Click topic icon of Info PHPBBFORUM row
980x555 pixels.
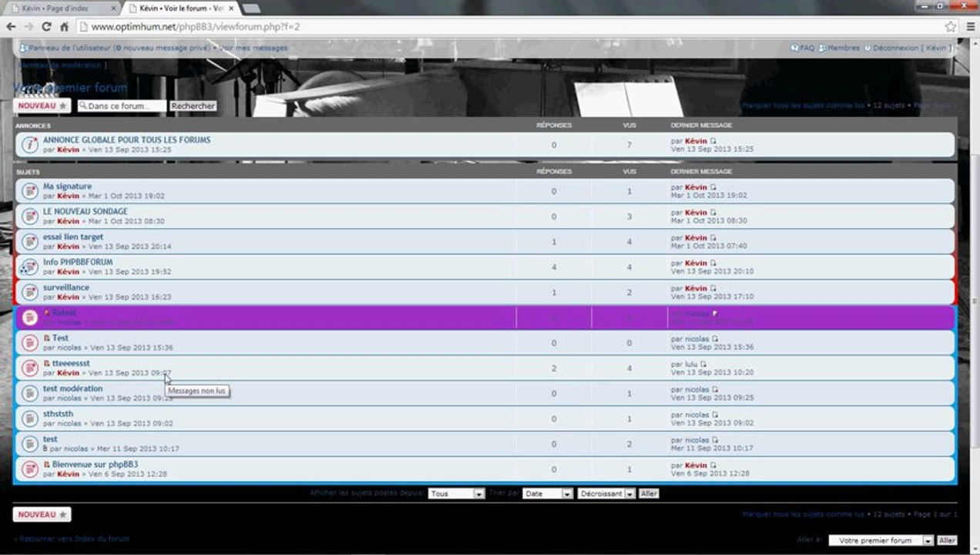pyautogui.click(x=29, y=267)
